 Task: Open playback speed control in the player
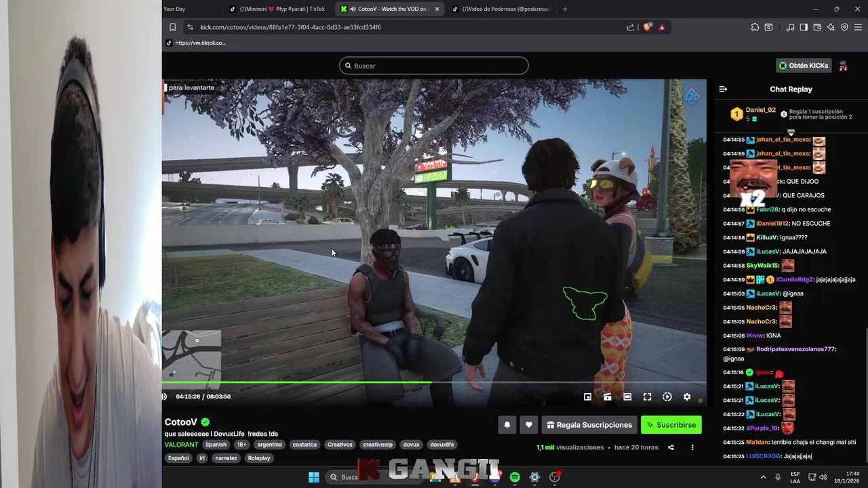point(667,396)
